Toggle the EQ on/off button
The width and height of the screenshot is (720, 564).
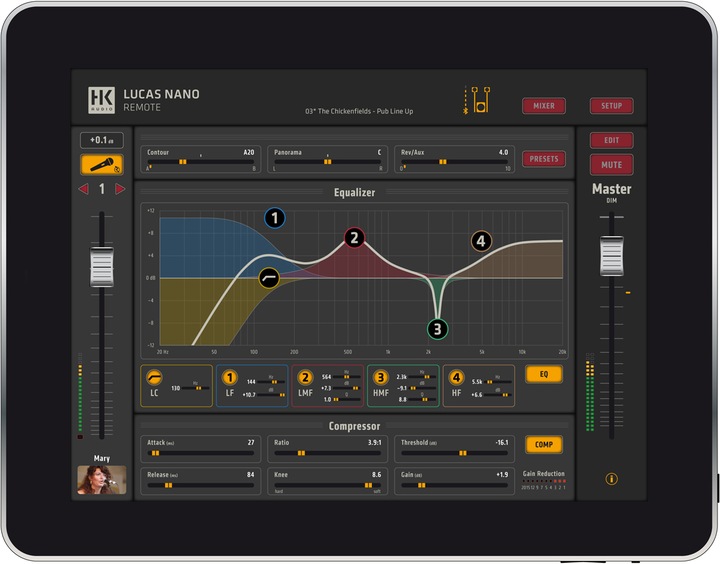tap(544, 374)
